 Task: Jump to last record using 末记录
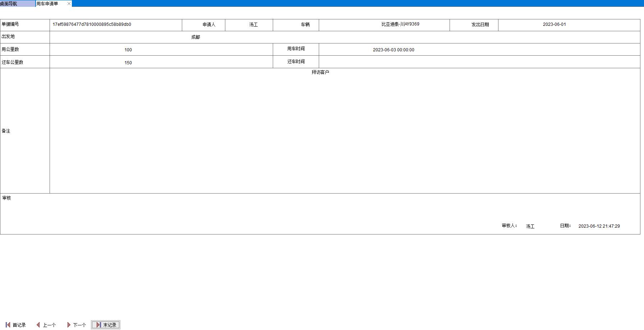pyautogui.click(x=106, y=325)
